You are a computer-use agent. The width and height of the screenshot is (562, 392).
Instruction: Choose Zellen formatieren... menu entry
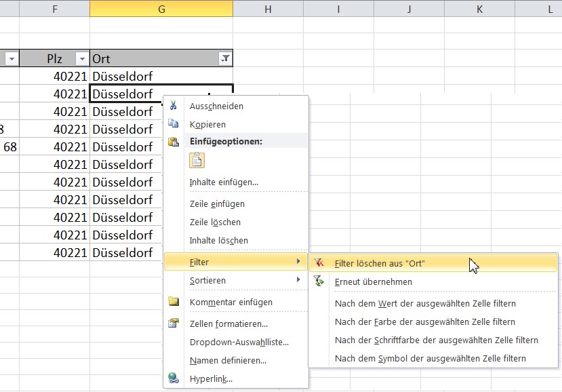coord(236,324)
